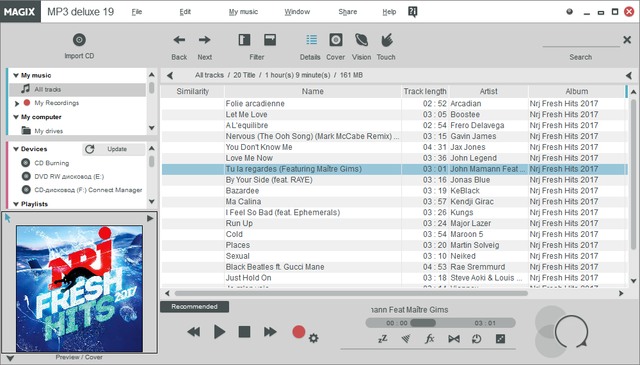Viewport: 640px width, 365px height.
Task: Stop playback with the Stop button
Action: point(244,332)
